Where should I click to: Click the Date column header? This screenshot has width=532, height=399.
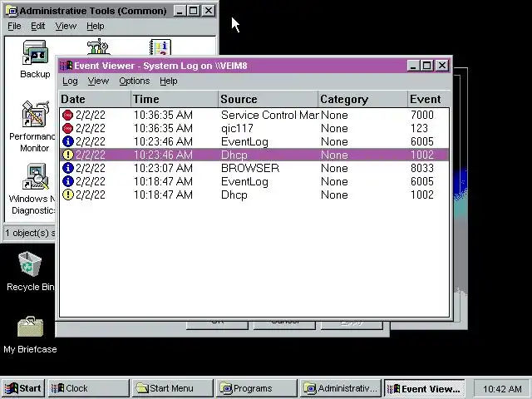(x=95, y=99)
